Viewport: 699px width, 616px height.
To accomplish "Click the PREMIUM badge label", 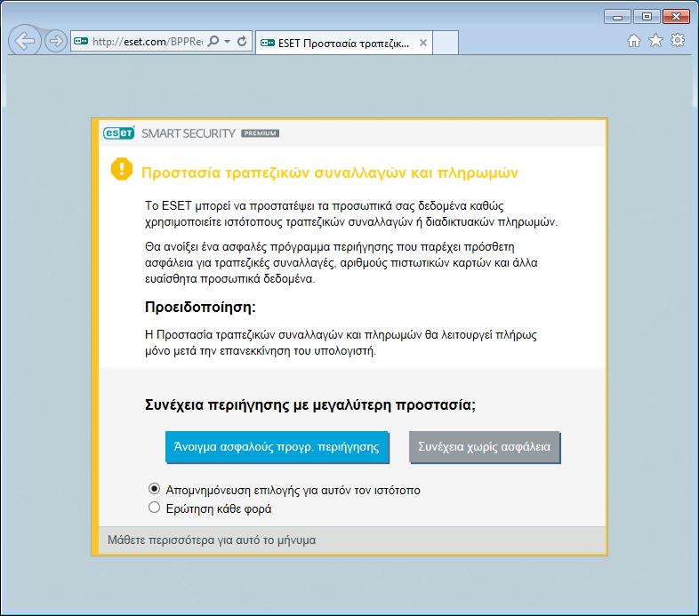I will (x=261, y=133).
